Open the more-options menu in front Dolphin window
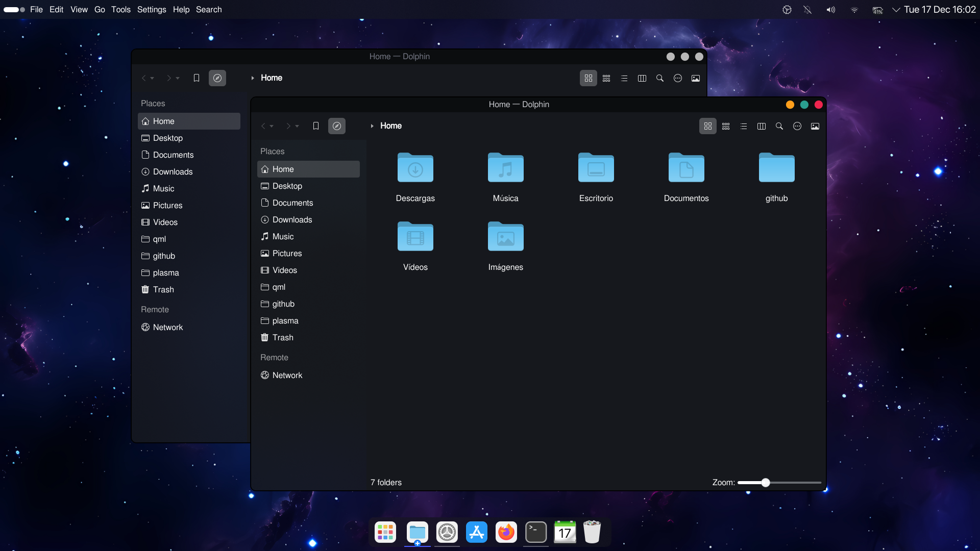 (797, 126)
